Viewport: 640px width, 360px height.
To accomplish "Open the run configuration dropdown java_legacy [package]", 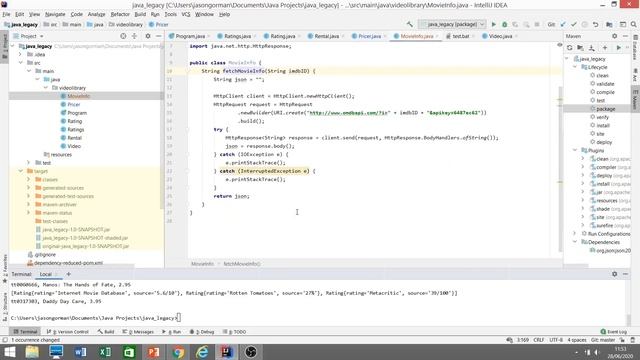I will tap(452, 24).
